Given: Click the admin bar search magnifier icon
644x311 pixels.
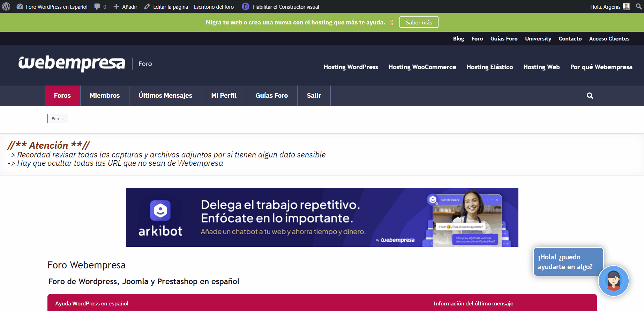Looking at the screenshot, I should click(x=638, y=7).
